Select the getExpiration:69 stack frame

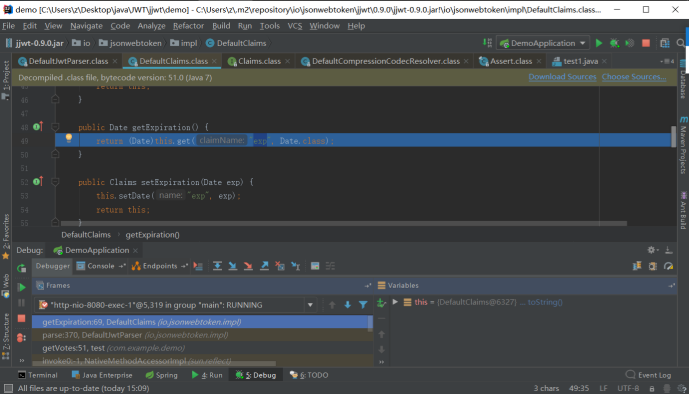pos(202,322)
